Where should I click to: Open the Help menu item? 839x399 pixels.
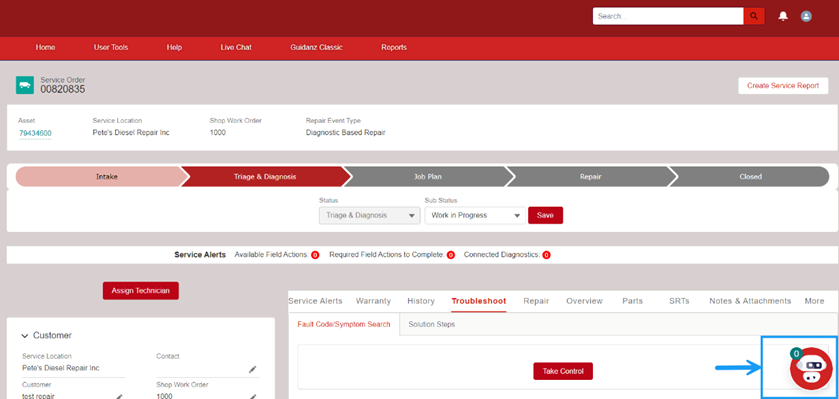(x=174, y=48)
